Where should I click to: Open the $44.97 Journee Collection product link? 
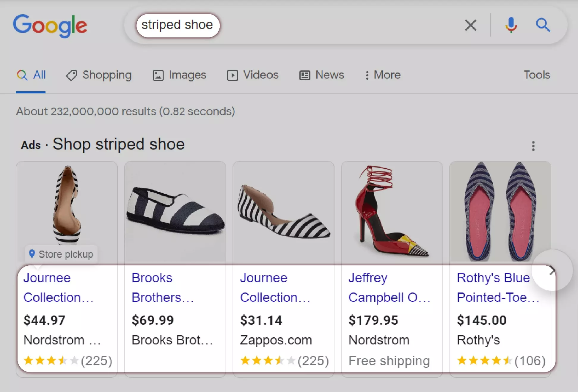coord(59,287)
